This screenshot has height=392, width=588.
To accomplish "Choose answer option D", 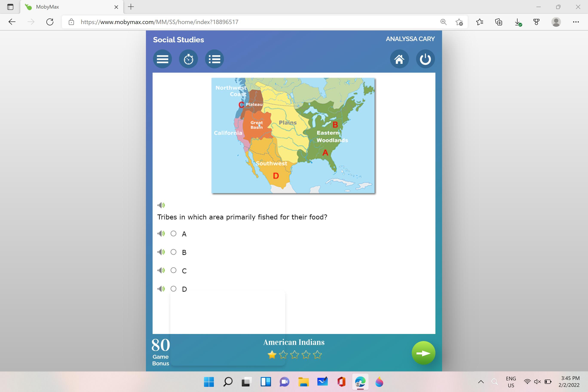I will [x=173, y=289].
